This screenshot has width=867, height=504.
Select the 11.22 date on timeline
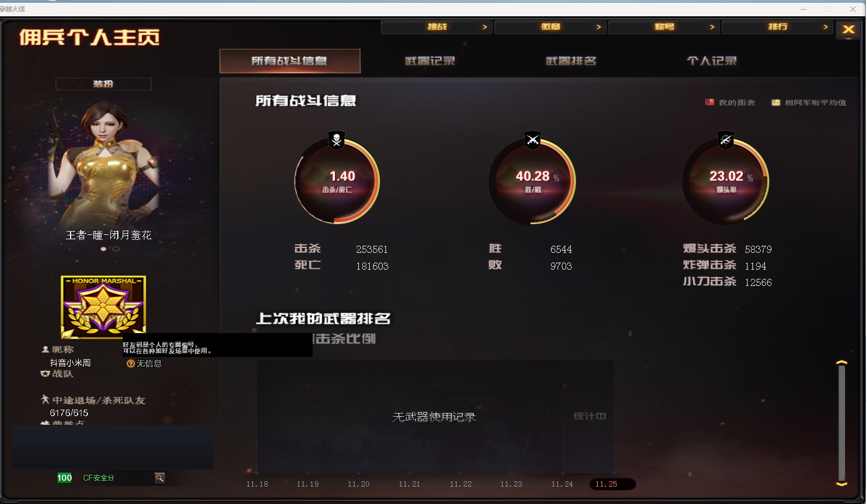tap(460, 484)
